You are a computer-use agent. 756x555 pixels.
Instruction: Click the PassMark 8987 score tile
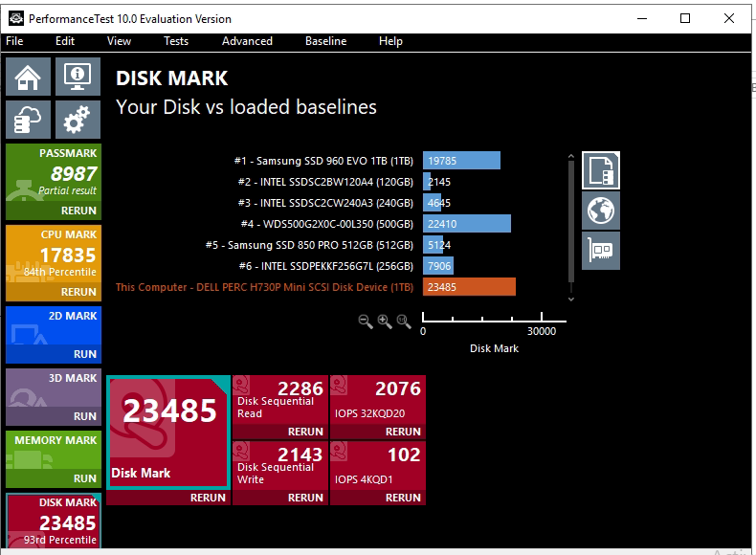point(54,172)
